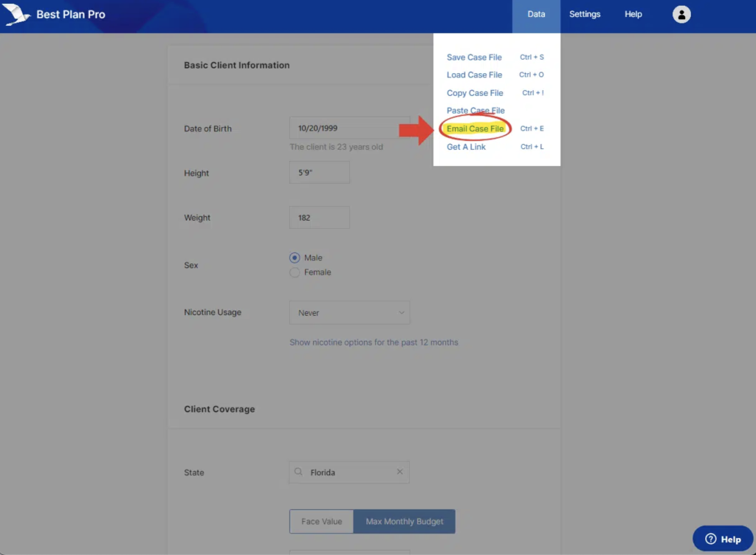Click the search magnifier in State field
Image resolution: width=756 pixels, height=555 pixels.
click(x=299, y=472)
